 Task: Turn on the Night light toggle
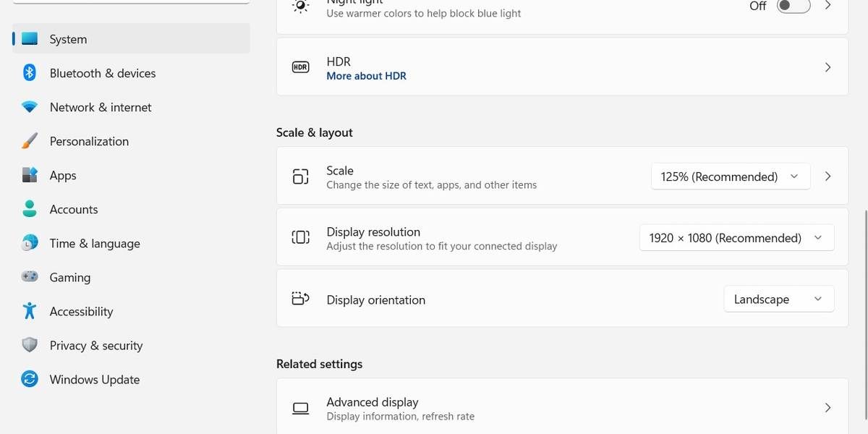pyautogui.click(x=791, y=6)
